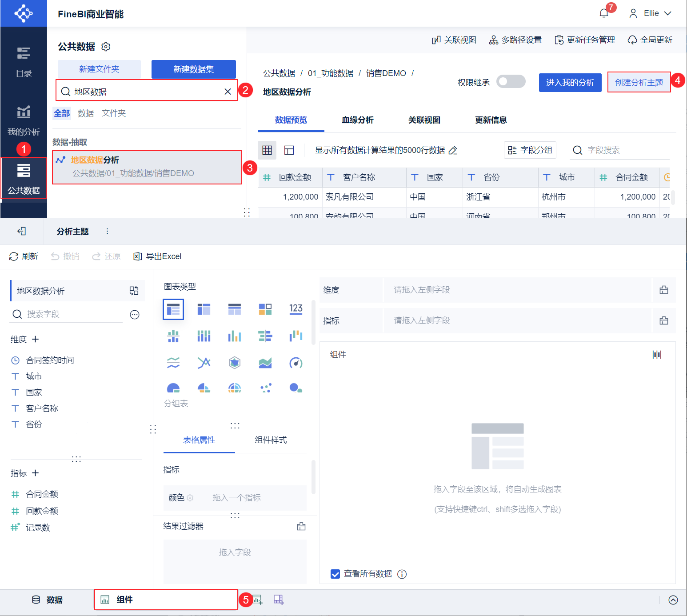The height and width of the screenshot is (616, 687).
Task: Switch to 更新信息 tab
Action: coord(491,120)
